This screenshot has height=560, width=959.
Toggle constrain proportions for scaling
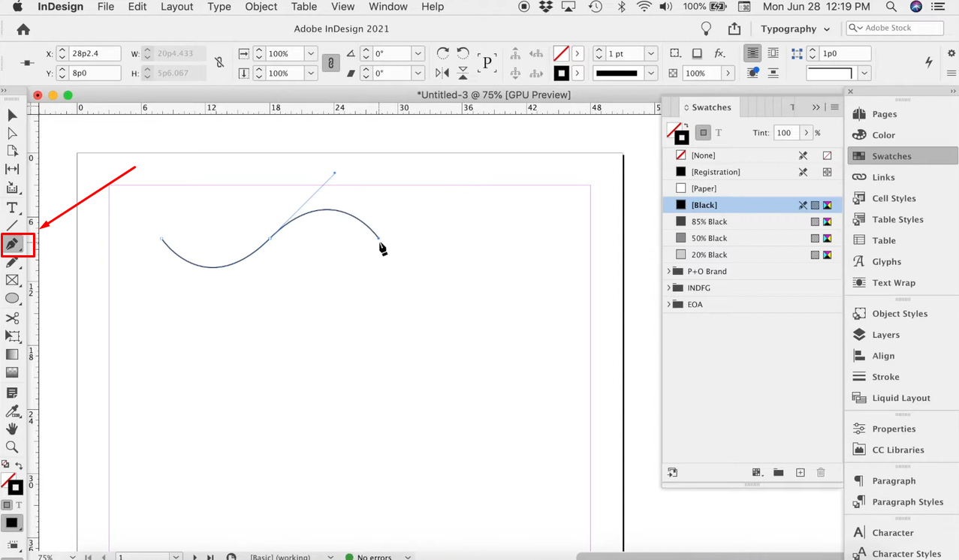330,63
